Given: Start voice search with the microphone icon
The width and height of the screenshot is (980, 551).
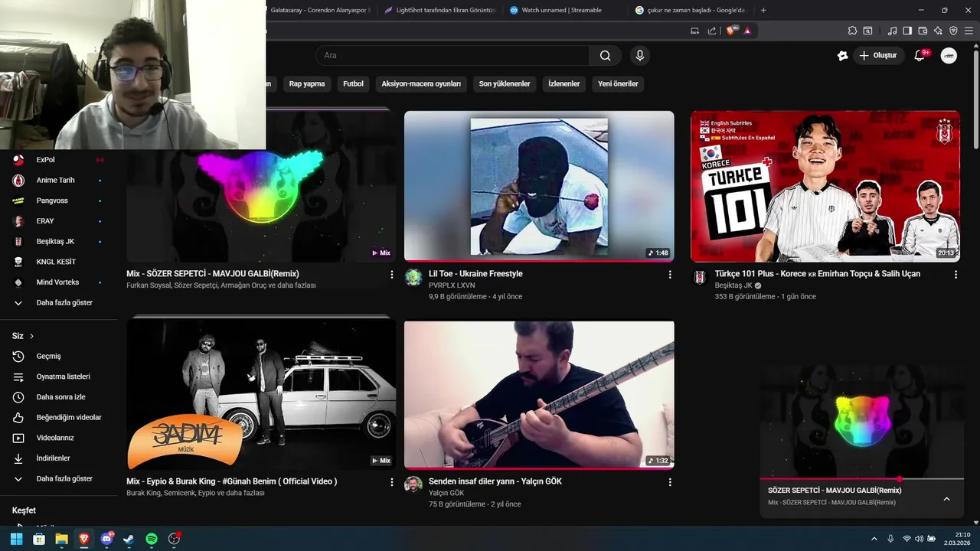Looking at the screenshot, I should tap(640, 55).
